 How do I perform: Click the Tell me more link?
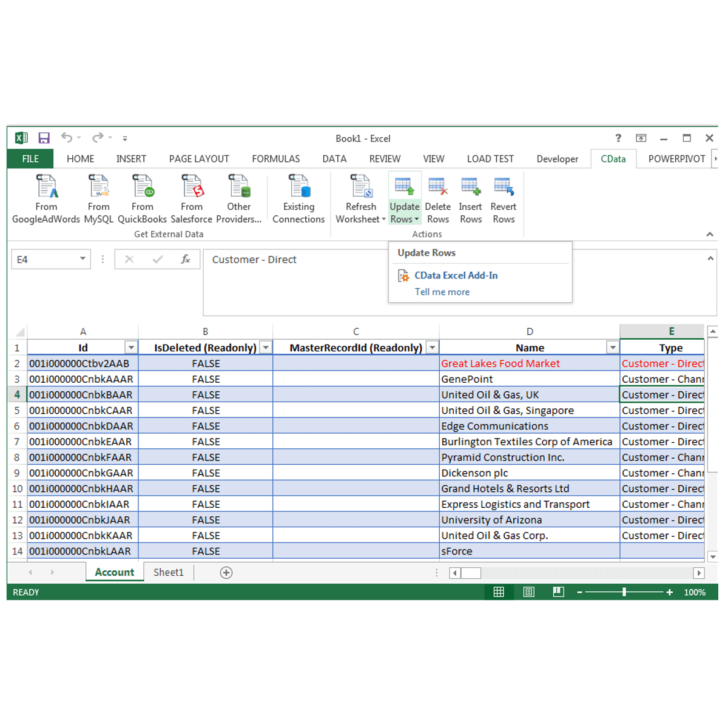442,292
